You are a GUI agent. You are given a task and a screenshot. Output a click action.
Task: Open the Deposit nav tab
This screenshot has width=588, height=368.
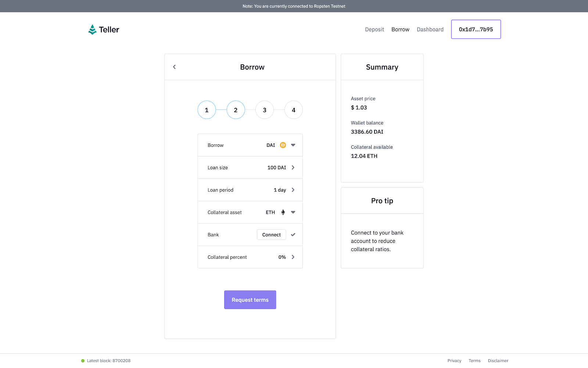point(374,29)
